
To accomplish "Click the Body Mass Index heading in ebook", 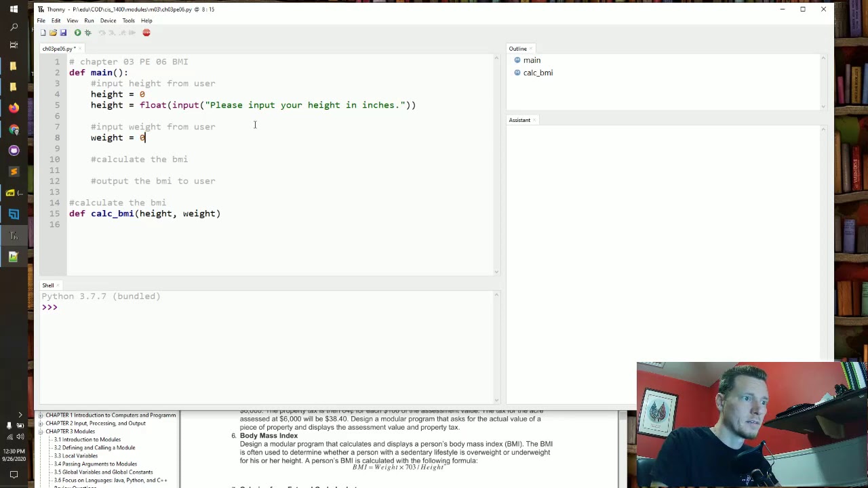I will pos(269,436).
